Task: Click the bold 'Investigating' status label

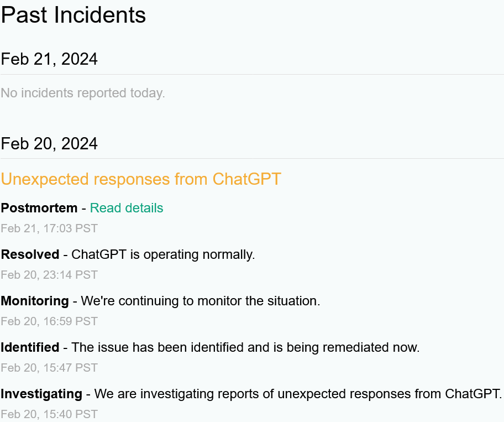Action: click(41, 394)
